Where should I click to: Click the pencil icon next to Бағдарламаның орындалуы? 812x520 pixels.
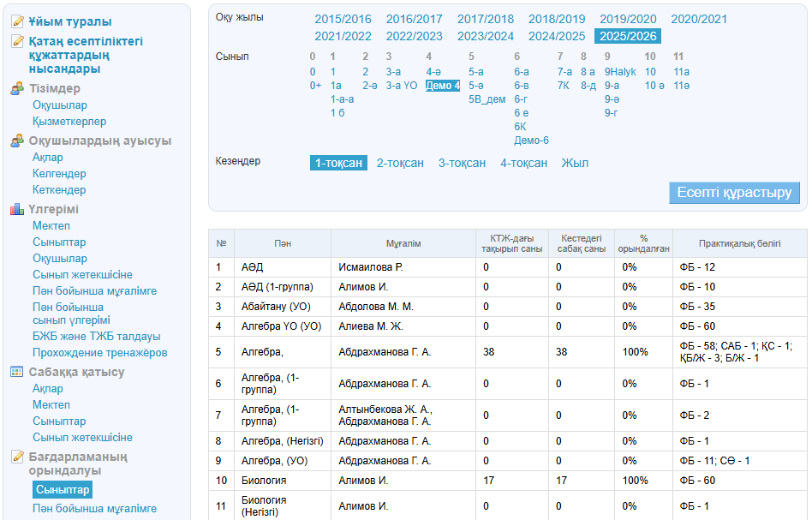17,457
